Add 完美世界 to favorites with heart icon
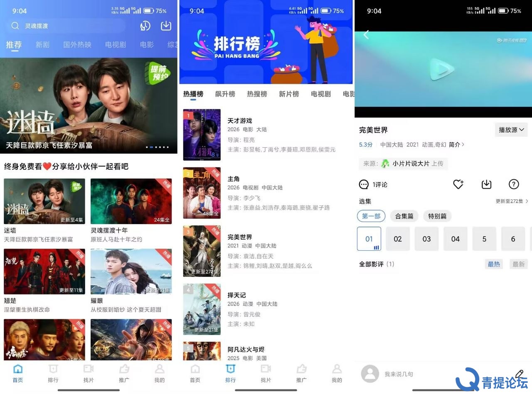The height and width of the screenshot is (394, 532). click(458, 184)
